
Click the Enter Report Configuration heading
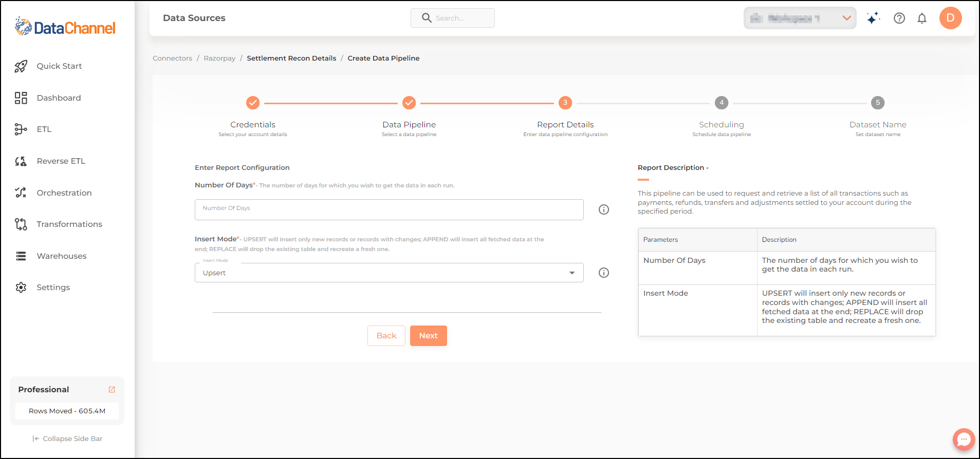[x=242, y=168]
